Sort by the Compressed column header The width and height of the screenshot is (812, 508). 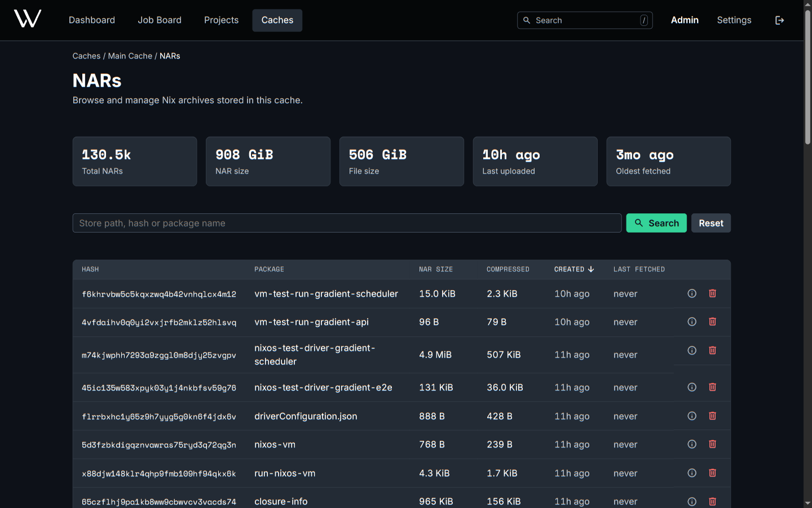click(x=508, y=269)
